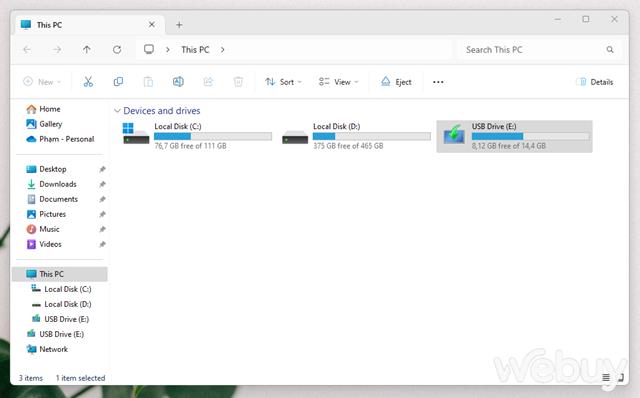
Task: Unpin Desktop using its pin icon
Action: (102, 169)
